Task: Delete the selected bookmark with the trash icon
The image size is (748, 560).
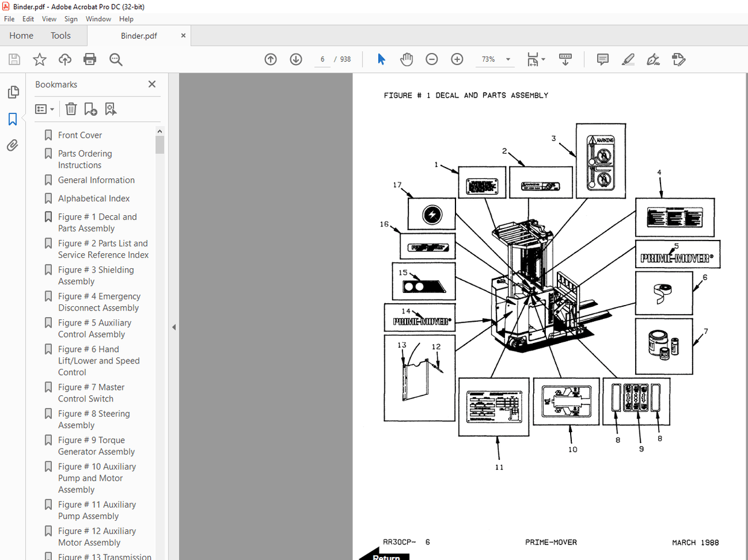Action: (71, 109)
